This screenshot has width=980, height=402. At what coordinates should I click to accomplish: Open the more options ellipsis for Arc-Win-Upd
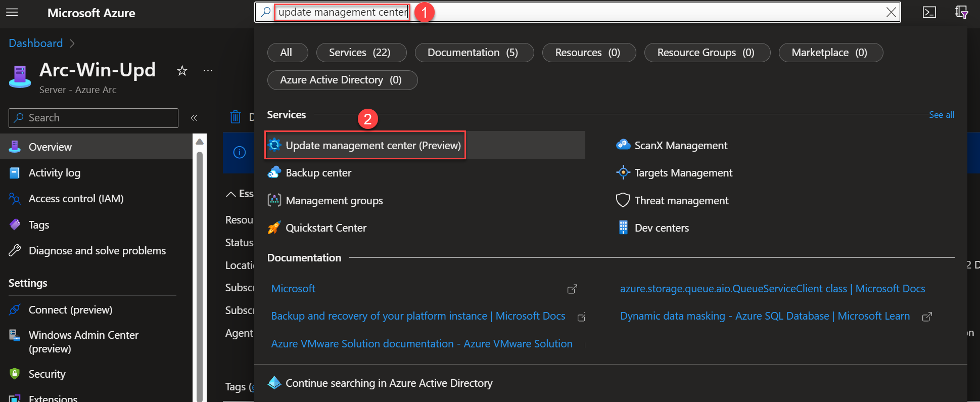208,71
